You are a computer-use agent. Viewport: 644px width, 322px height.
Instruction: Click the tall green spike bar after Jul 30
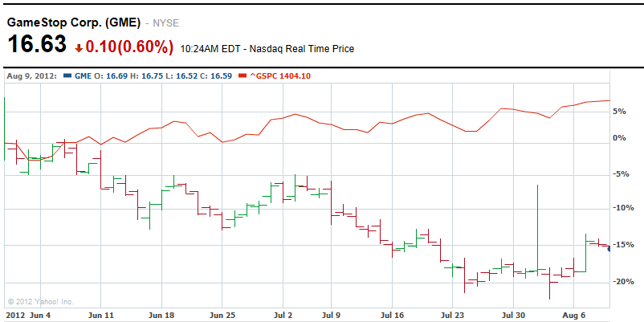[537, 230]
